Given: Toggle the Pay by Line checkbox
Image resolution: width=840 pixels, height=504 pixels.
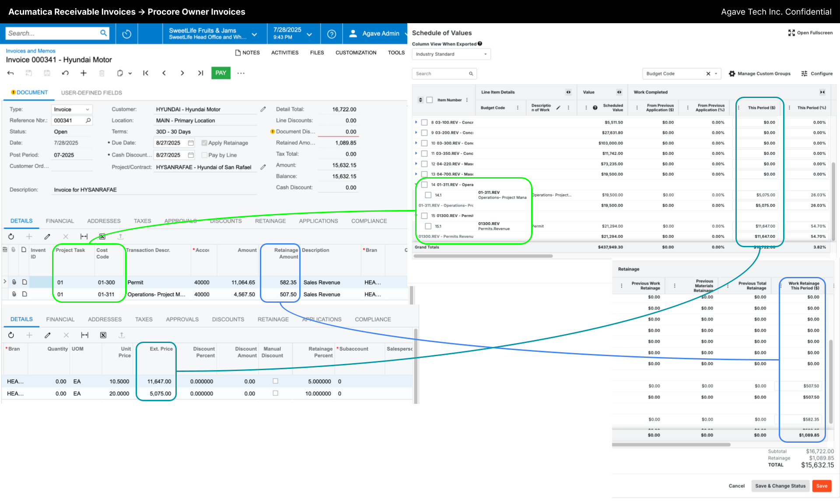Looking at the screenshot, I should point(204,155).
